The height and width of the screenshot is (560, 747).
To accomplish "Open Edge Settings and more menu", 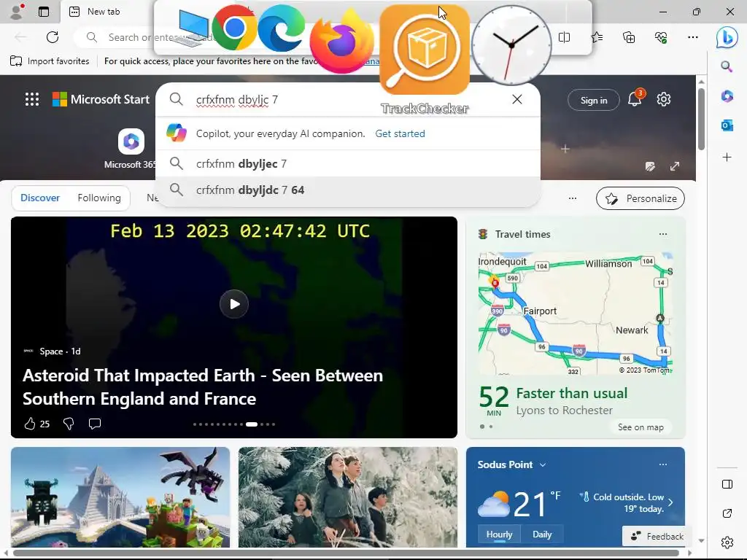I will point(693,37).
